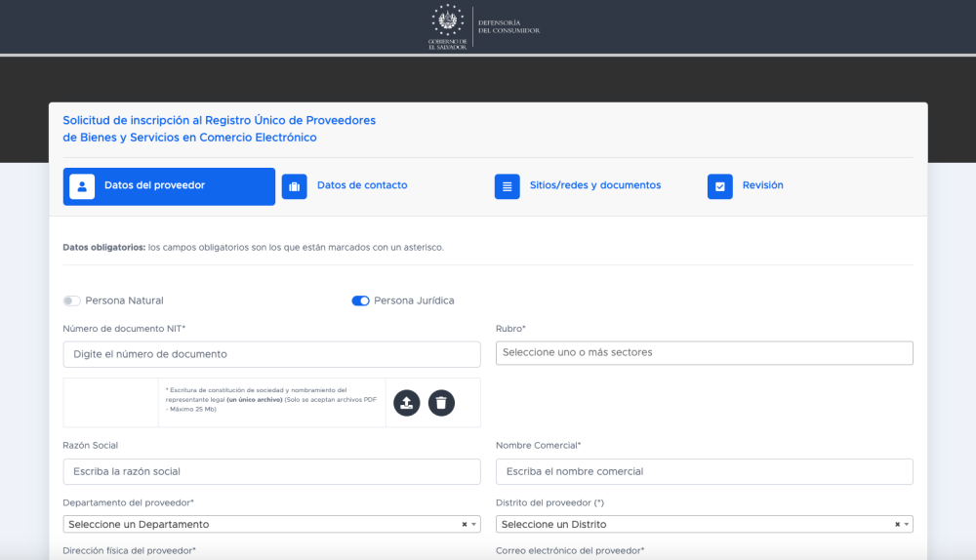
Task: Switch to the Datos de contacto tab
Action: (x=361, y=185)
